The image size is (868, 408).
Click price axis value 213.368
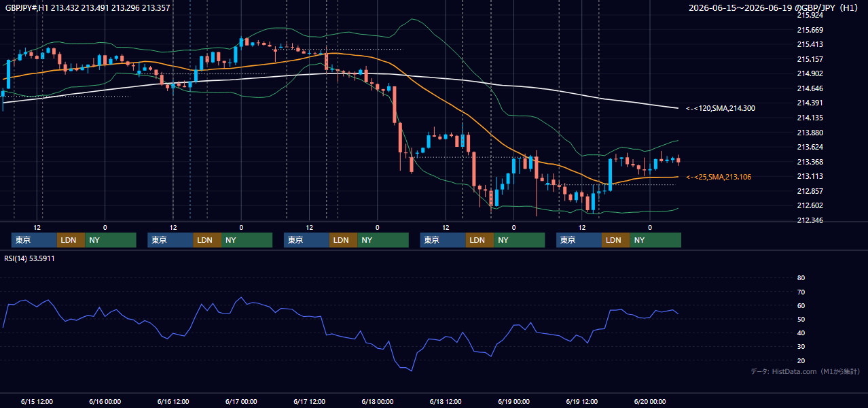[x=810, y=162]
